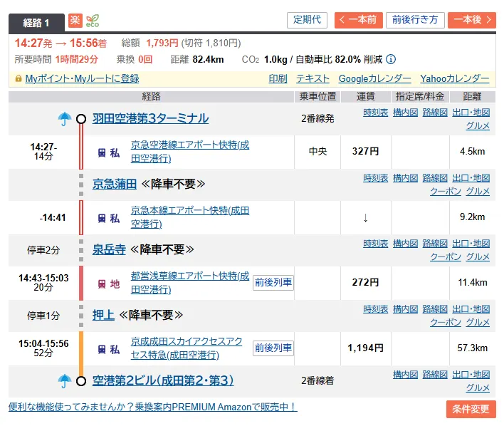
Task: Click the 印刷 link
Action: (278, 78)
